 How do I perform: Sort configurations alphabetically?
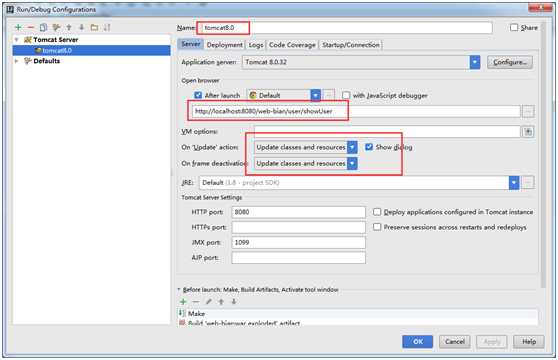(x=107, y=27)
